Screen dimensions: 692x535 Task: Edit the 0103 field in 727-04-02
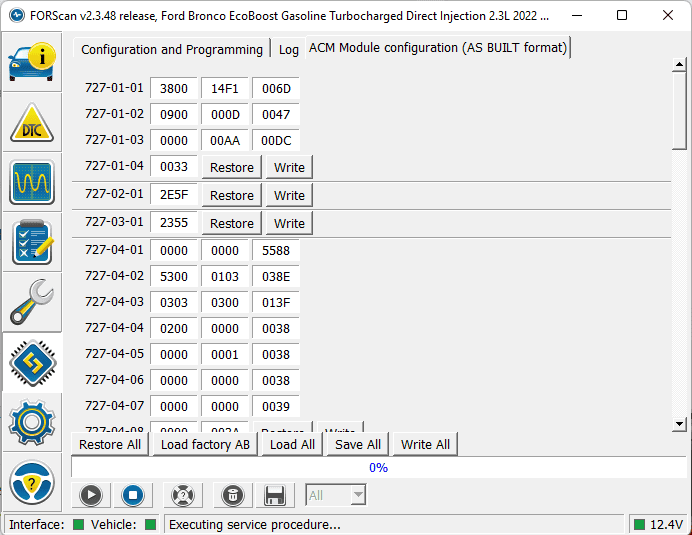coord(225,276)
